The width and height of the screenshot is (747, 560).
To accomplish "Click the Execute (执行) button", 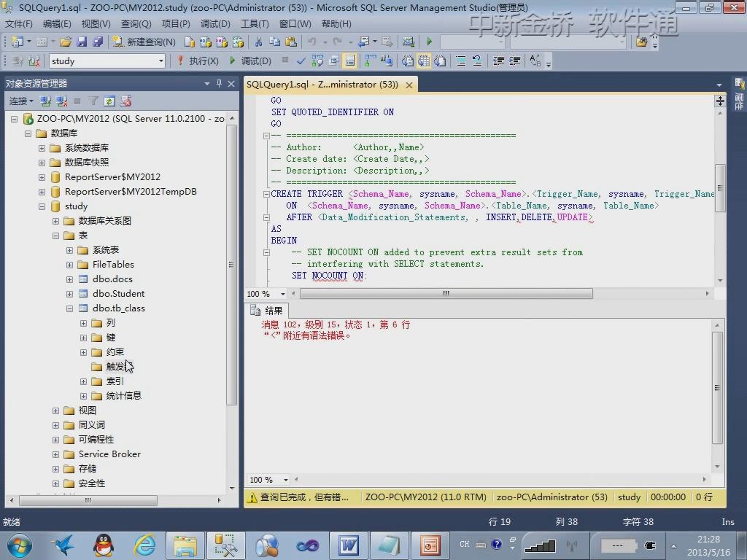I will pos(198,61).
